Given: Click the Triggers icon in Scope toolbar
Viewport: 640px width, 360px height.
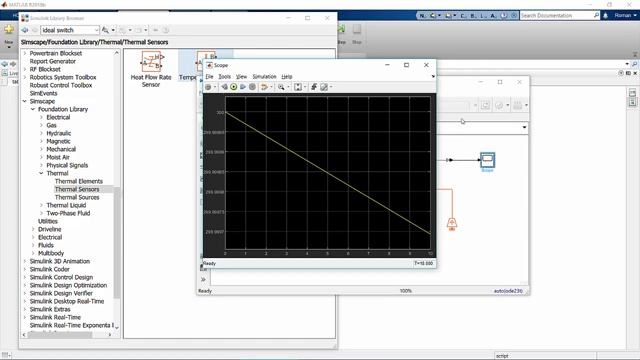Looking at the screenshot, I should pos(314,87).
